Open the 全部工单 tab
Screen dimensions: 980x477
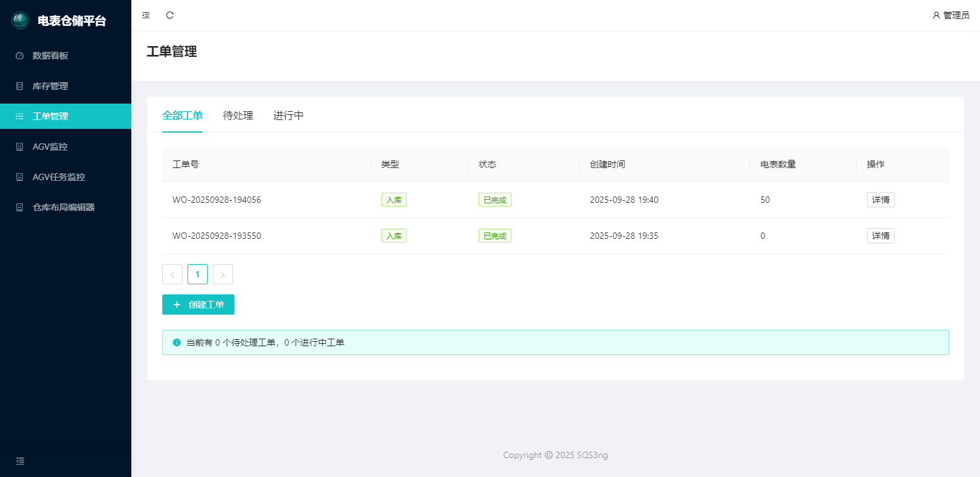182,116
